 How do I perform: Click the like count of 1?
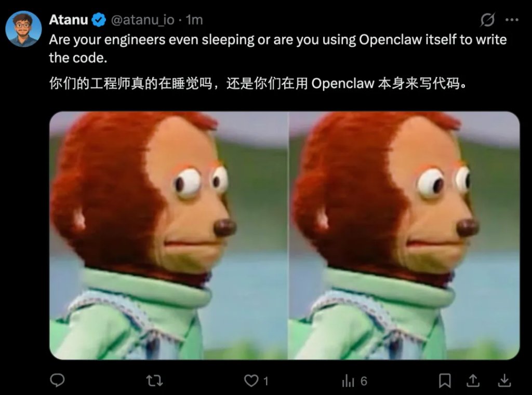coord(266,381)
